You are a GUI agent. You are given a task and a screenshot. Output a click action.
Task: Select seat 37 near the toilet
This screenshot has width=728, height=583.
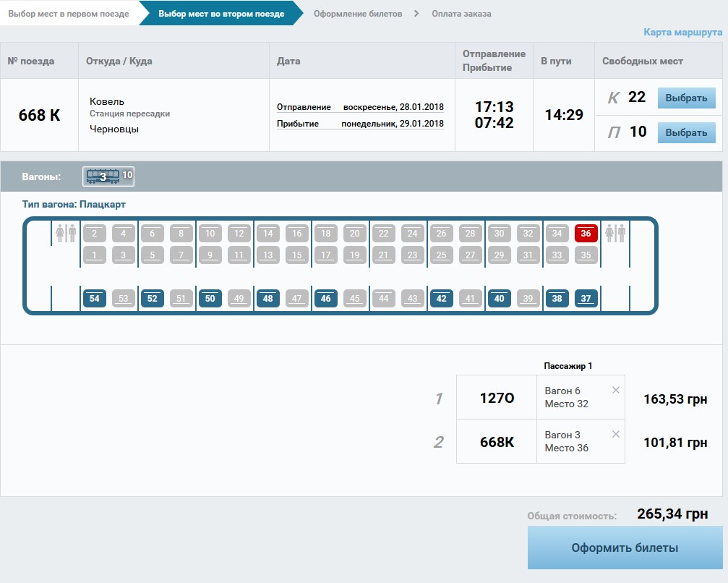coord(586,298)
